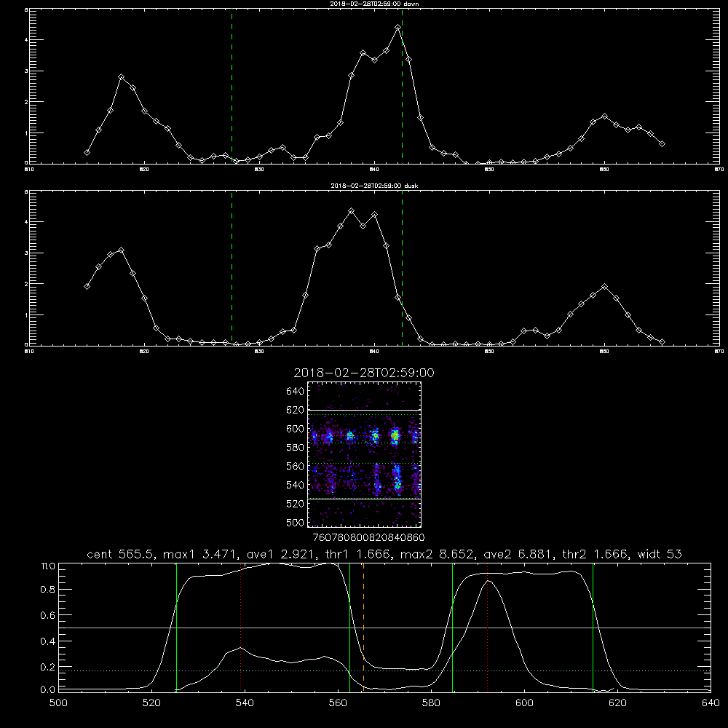Click the green vertical line left of orange dashed line

[349, 627]
